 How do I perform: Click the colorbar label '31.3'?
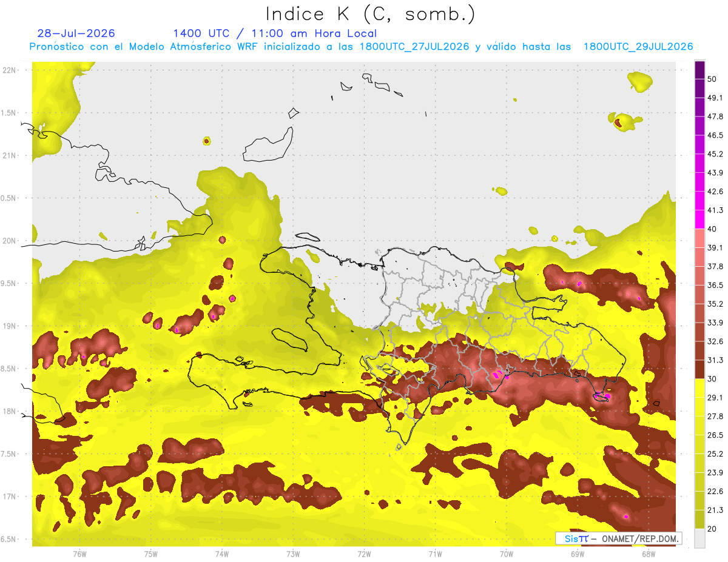pos(715,361)
